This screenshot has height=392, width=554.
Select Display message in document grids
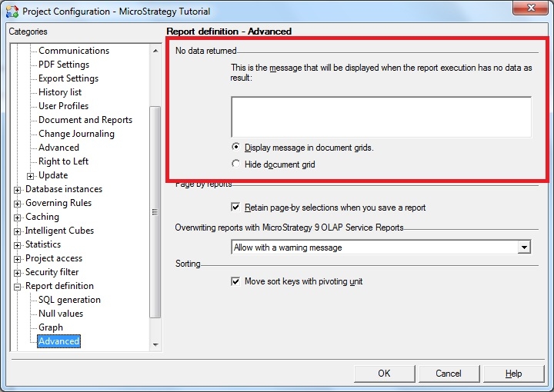[235, 147]
